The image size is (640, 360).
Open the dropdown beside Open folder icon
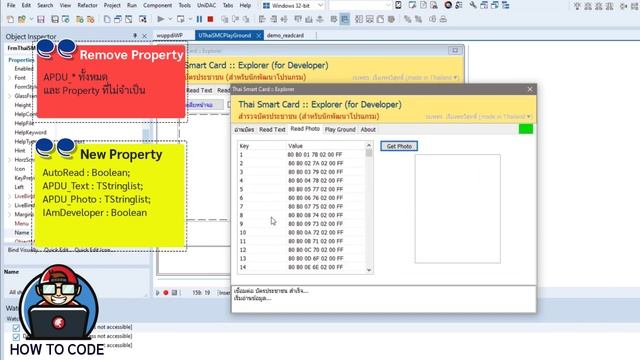30,19
